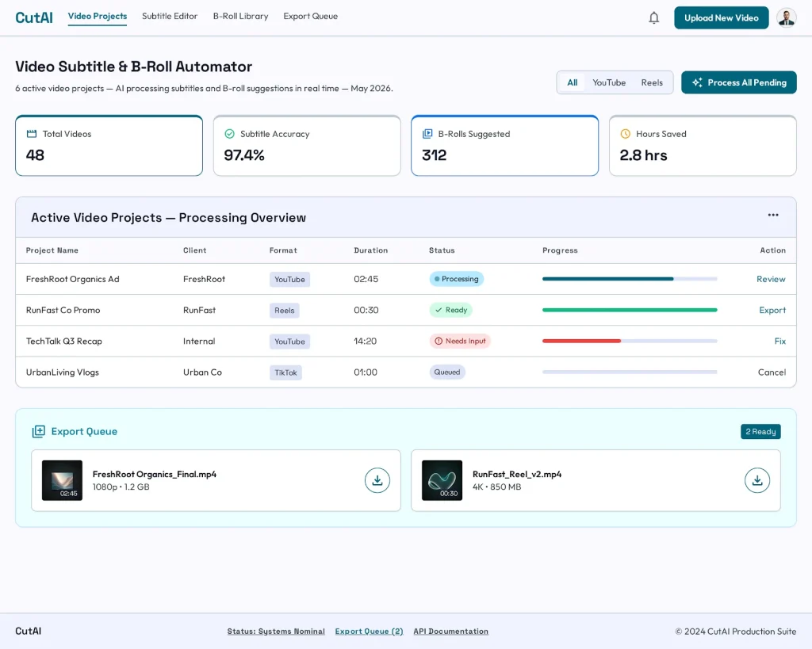The width and height of the screenshot is (812, 649).
Task: Click the Hours Saved clock icon
Action: (x=625, y=134)
